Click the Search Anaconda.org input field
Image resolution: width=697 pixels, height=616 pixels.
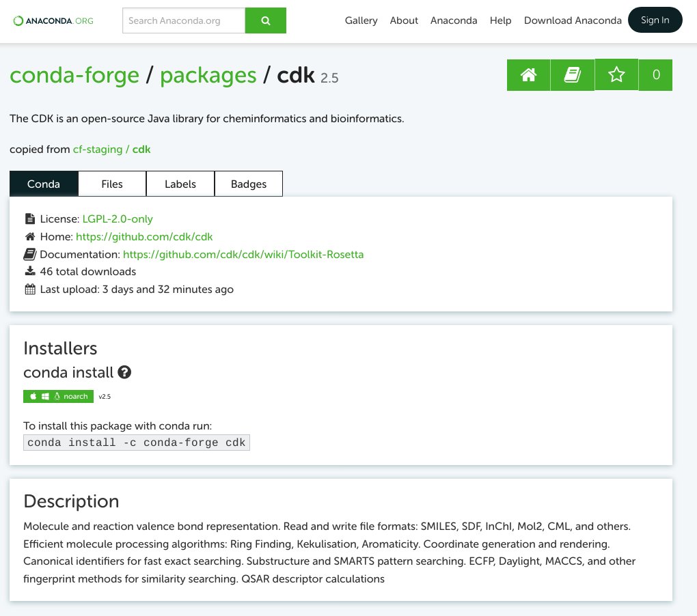click(184, 20)
